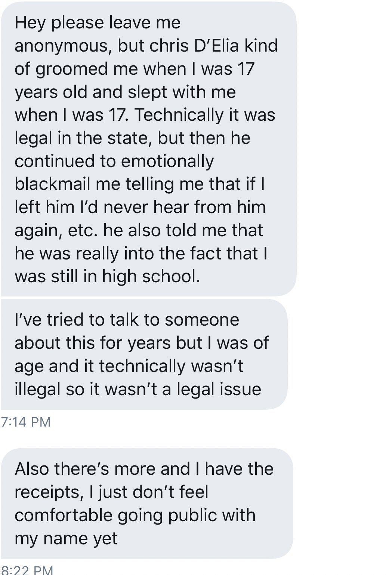392x575 pixels.
Task: Tap the message beginning "Hey please leave me"
Action: (x=148, y=149)
